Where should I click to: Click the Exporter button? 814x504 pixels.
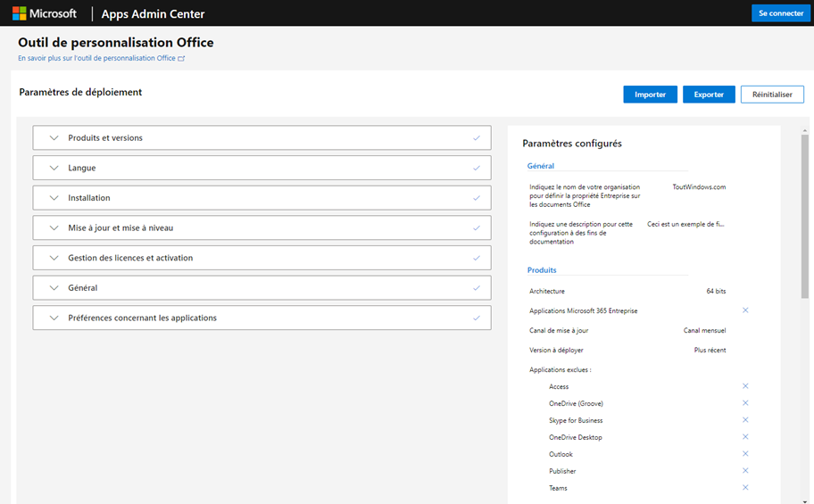click(x=709, y=95)
